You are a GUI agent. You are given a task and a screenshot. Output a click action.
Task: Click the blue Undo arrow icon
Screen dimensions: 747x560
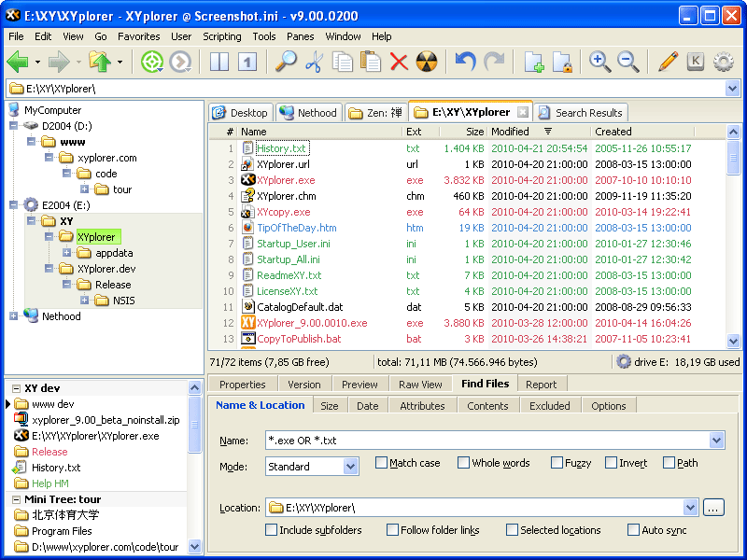tap(465, 62)
